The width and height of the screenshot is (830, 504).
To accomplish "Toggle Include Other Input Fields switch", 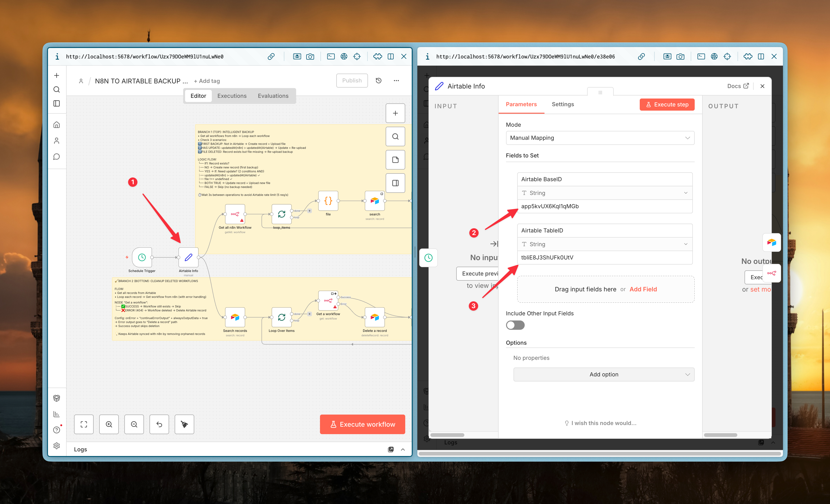I will tap(515, 325).
